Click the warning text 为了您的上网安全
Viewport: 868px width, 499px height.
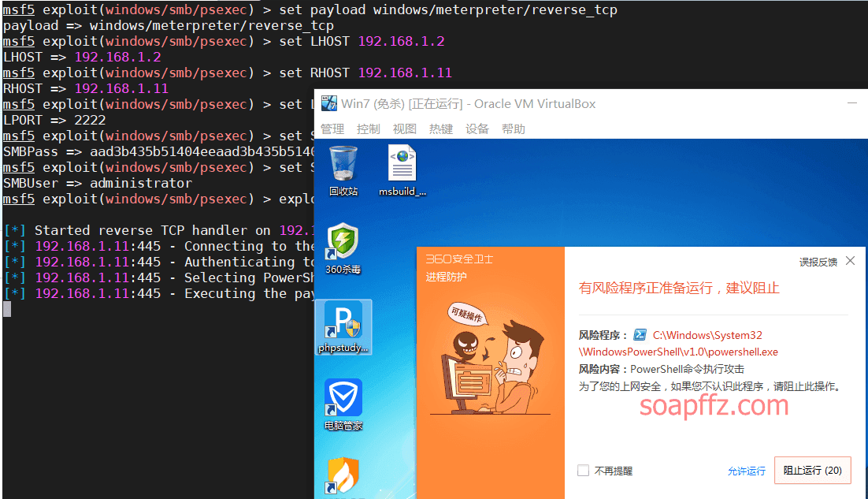point(710,386)
